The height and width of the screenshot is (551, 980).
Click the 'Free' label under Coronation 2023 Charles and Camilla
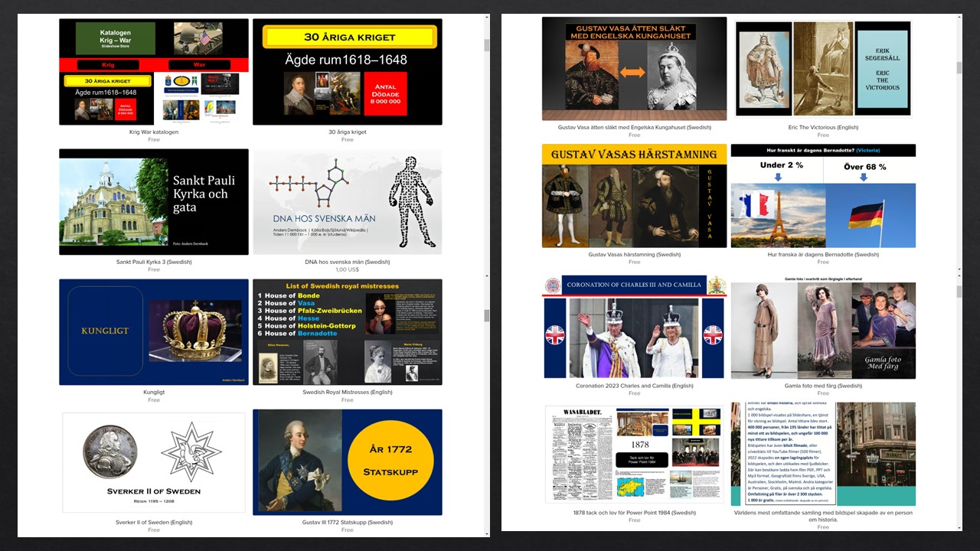click(634, 393)
